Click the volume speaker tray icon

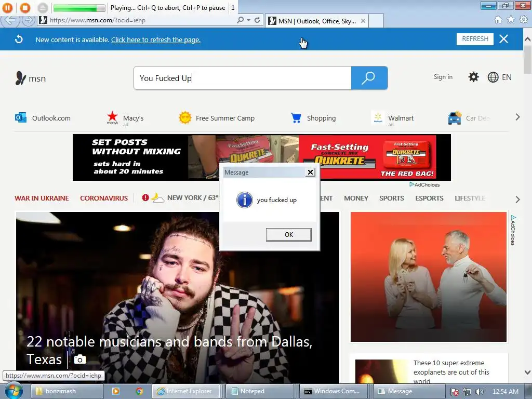479,392
